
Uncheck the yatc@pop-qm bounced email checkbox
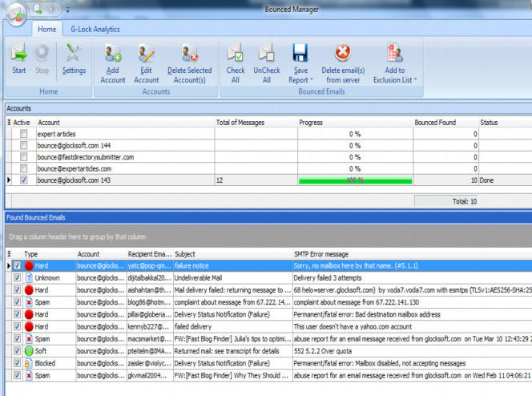click(17, 265)
